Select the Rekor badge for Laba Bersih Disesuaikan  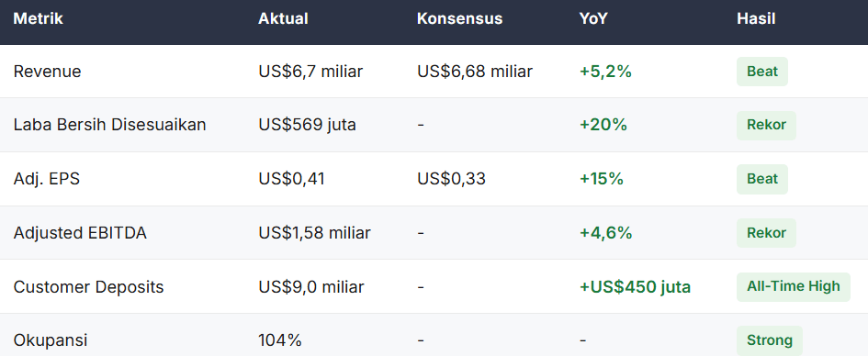(x=766, y=125)
